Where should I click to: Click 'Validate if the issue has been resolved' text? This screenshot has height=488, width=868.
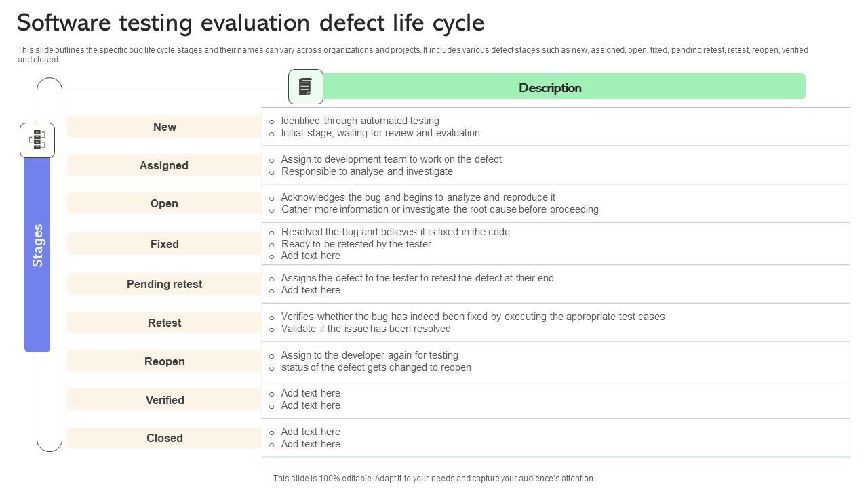click(x=366, y=329)
